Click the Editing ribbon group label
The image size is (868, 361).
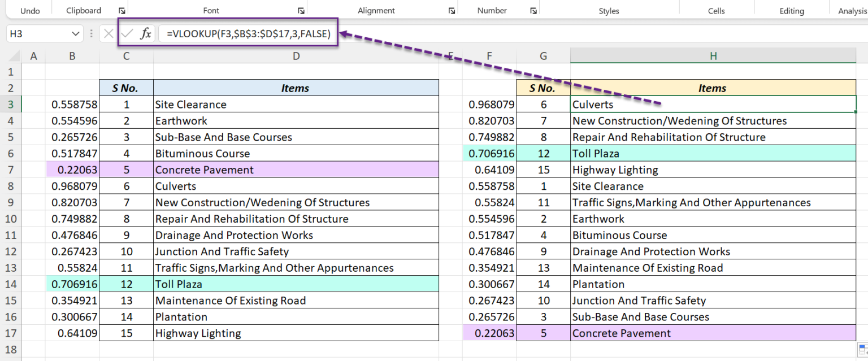pos(791,10)
